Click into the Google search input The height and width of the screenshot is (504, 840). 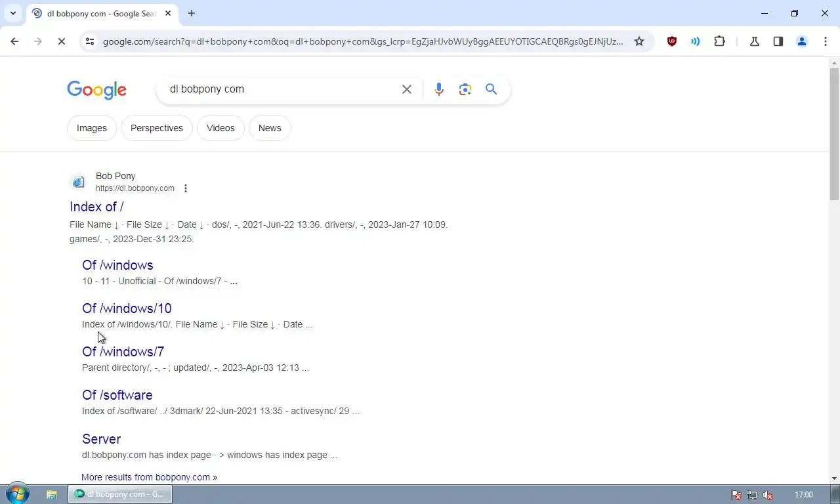[x=279, y=89]
